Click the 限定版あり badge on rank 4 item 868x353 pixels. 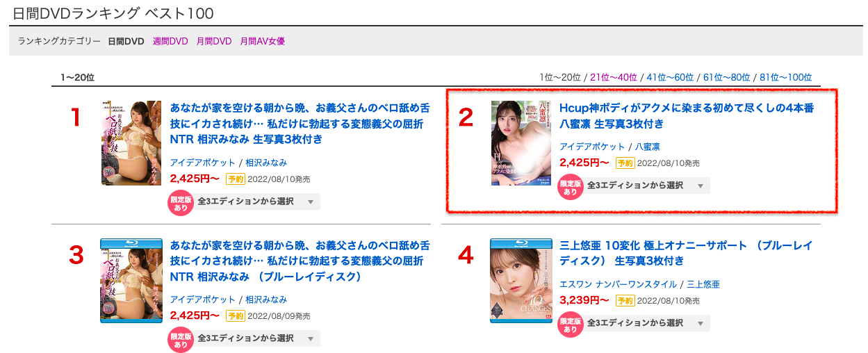(x=570, y=325)
